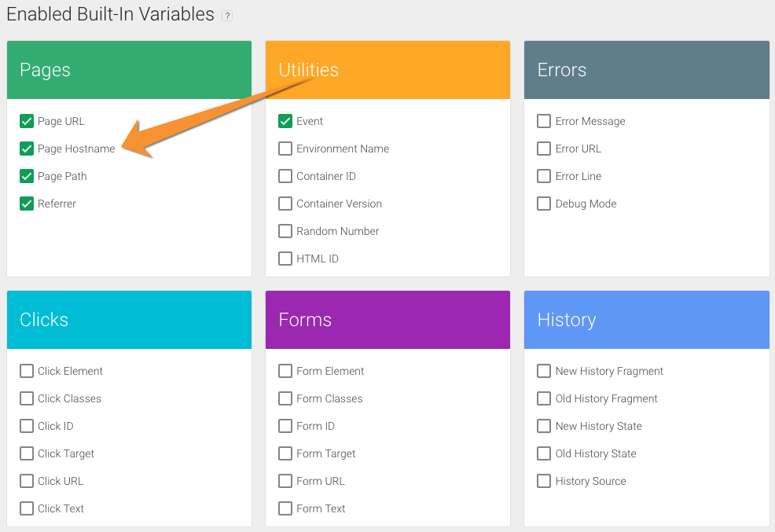
Task: Enable the Click URL checkbox
Action: (x=27, y=481)
